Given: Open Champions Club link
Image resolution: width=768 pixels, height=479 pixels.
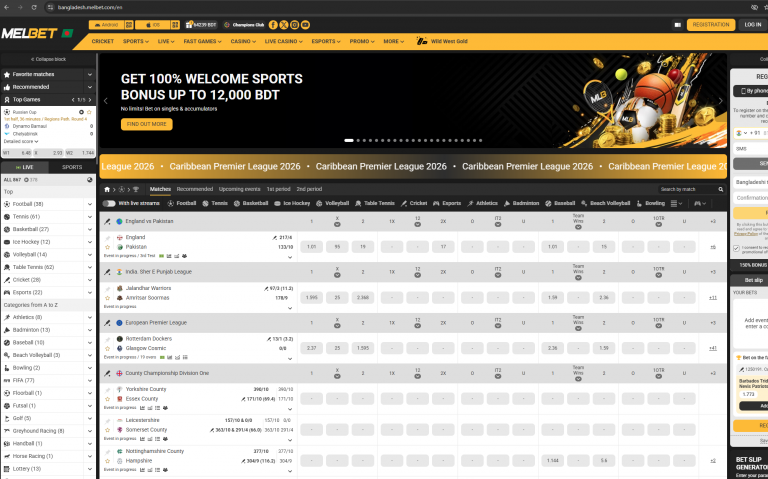Looking at the screenshot, I should click(244, 25).
